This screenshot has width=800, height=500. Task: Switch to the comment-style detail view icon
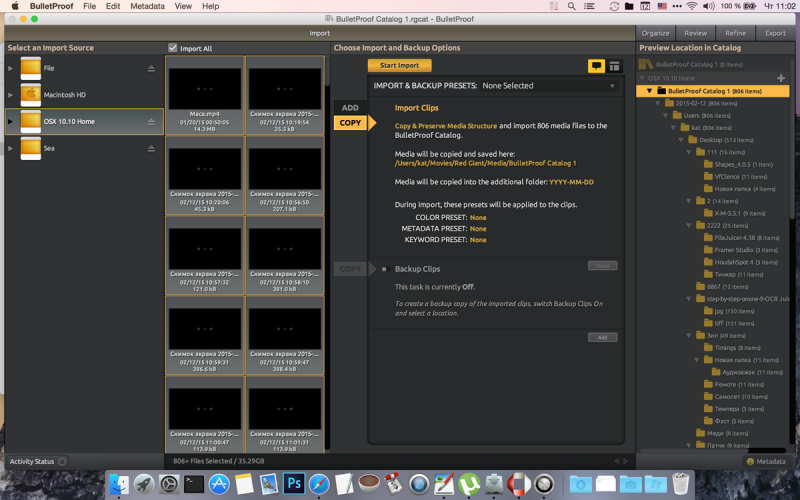(596, 66)
